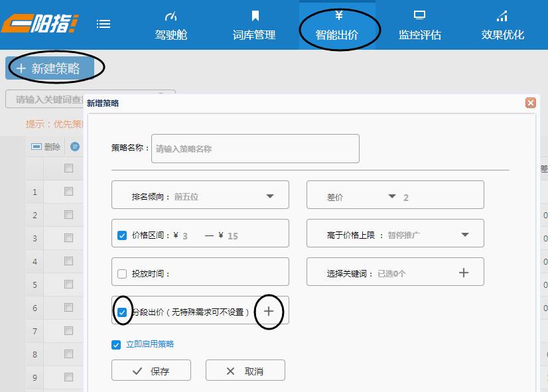Uncheck 立即启用策略 checkbox
The width and height of the screenshot is (548, 392).
[116, 344]
